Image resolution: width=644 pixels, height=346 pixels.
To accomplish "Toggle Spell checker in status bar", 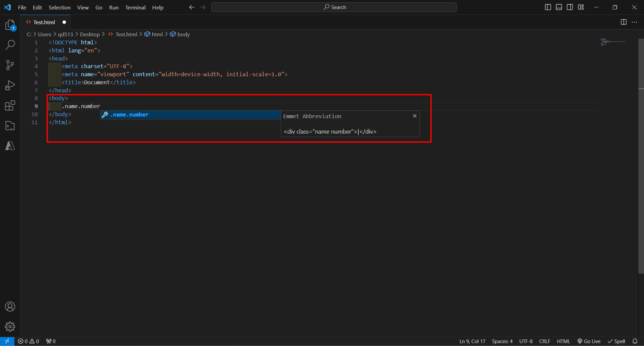I will coord(616,341).
